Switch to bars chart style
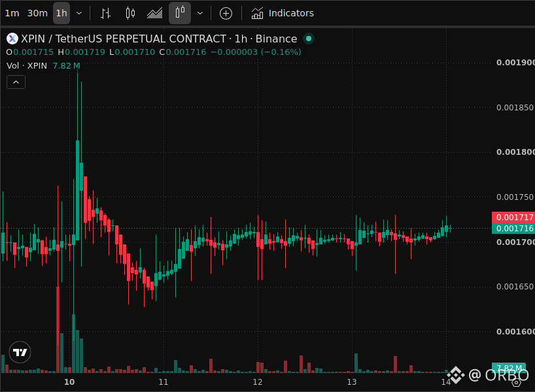This screenshot has height=392, width=535. 105,13
